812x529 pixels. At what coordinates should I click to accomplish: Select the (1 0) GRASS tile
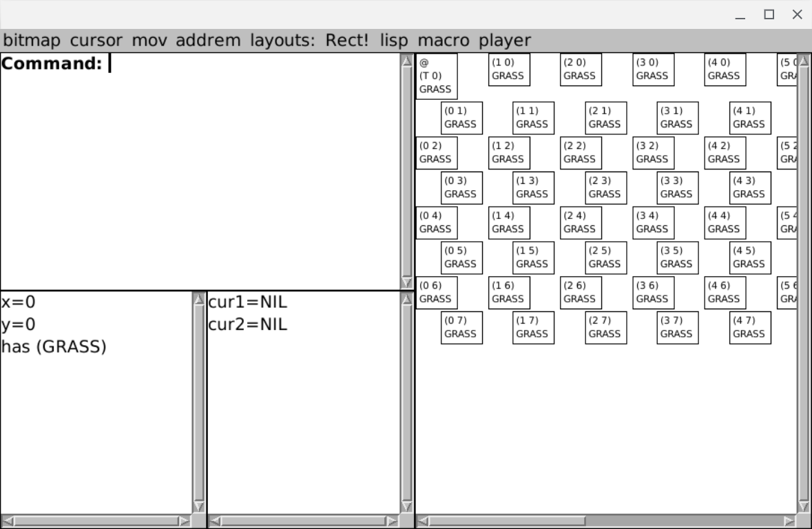[x=509, y=69]
